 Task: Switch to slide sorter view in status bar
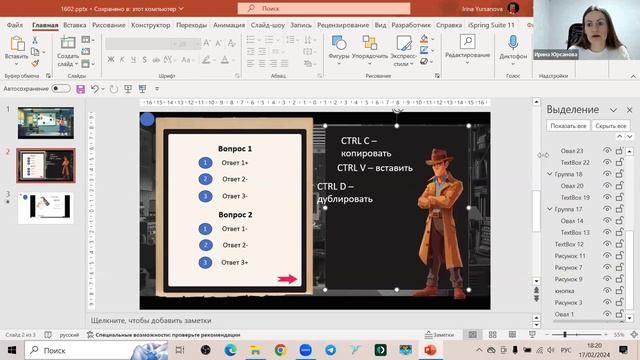(493, 335)
